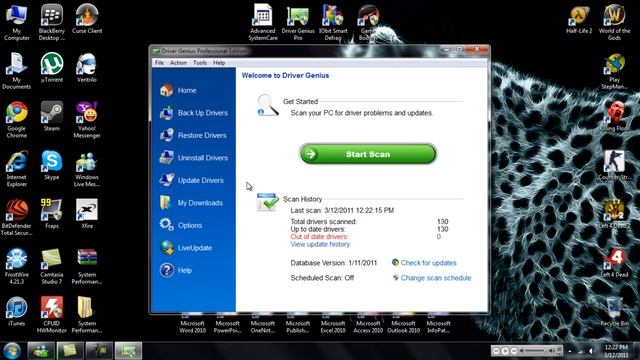Open the View update history link
This screenshot has height=360, width=640.
pyautogui.click(x=320, y=244)
